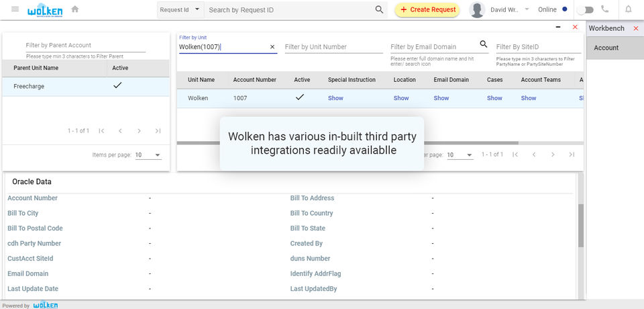Show Email Domain for Wolken
644x309 pixels.
click(441, 98)
